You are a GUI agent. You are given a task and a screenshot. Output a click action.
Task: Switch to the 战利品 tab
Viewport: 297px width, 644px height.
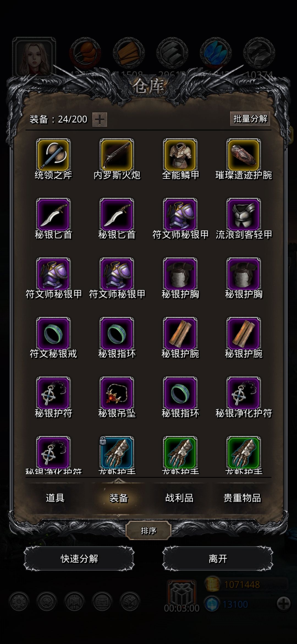pos(179,498)
